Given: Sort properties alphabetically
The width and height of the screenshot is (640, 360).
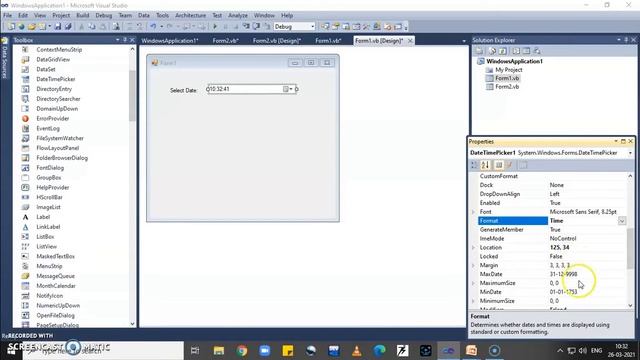Looking at the screenshot, I should 485,165.
